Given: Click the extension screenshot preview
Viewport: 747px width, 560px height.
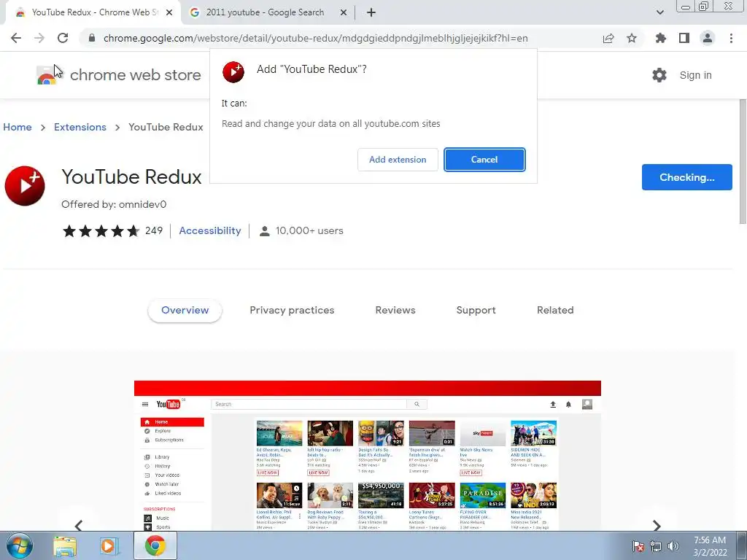Looking at the screenshot, I should coord(368,455).
